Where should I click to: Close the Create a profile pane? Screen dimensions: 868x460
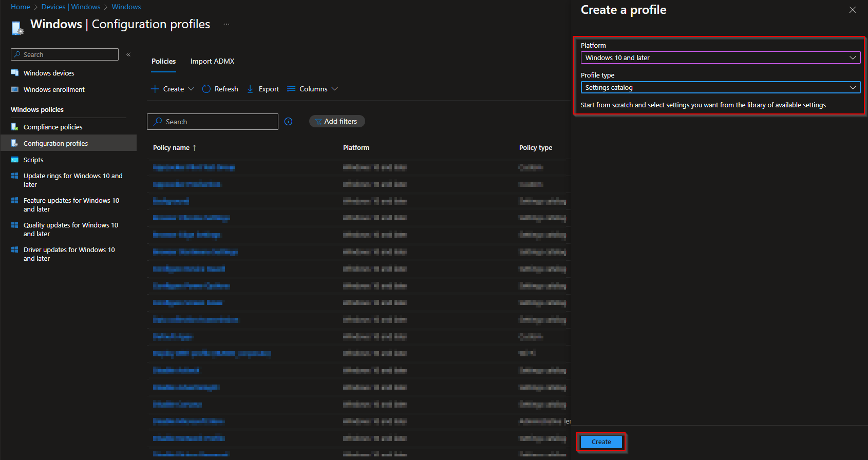click(853, 10)
